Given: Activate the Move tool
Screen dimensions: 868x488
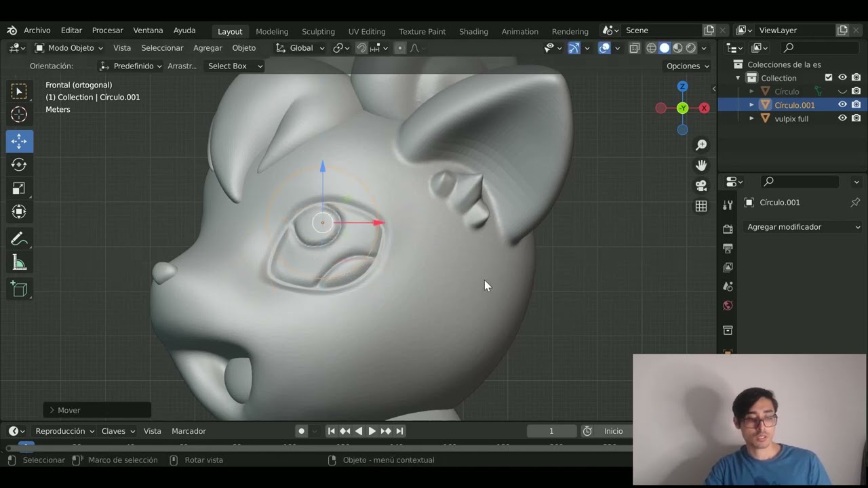Looking at the screenshot, I should pos(19,141).
